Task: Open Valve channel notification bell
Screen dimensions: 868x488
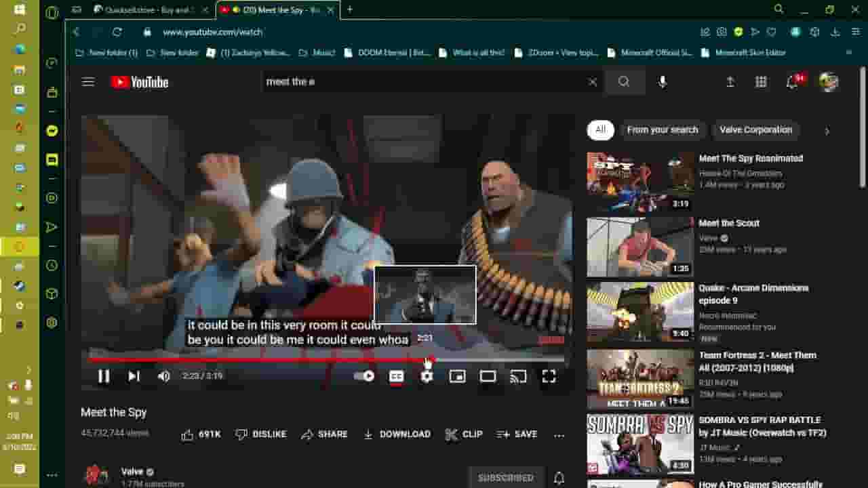Action: click(x=559, y=478)
